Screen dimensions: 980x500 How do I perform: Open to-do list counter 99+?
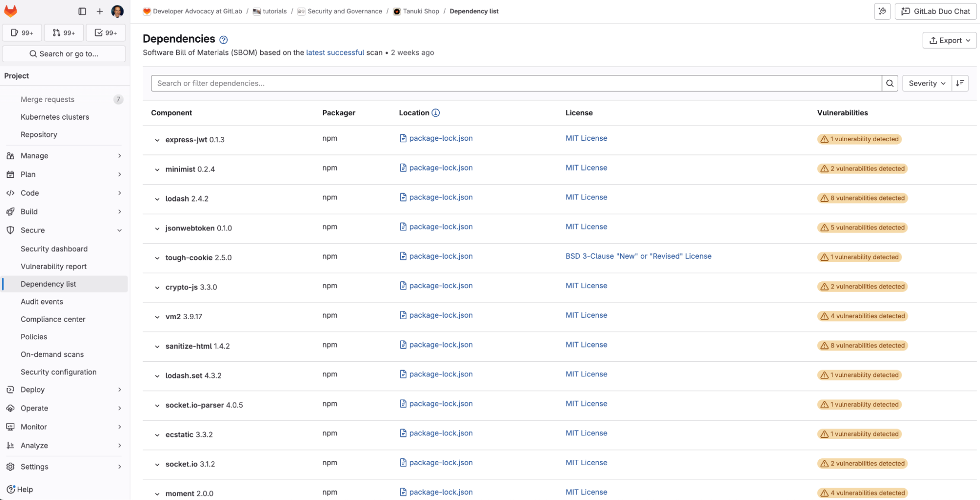[x=106, y=33]
